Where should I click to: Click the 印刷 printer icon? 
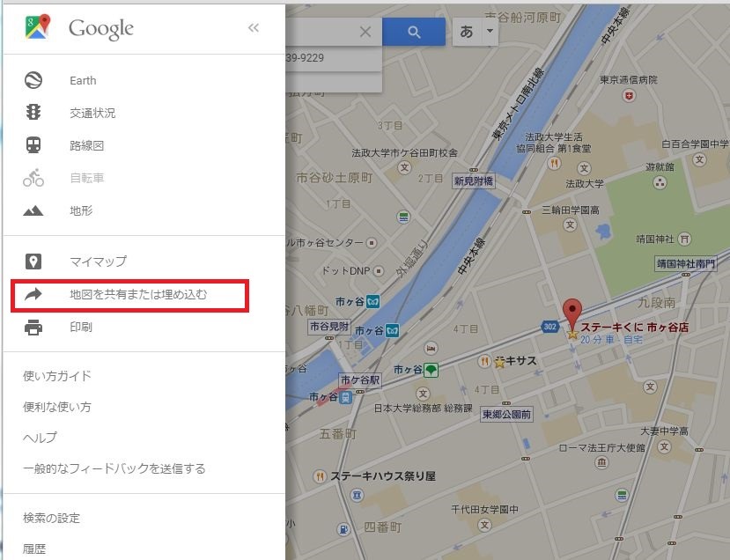[x=33, y=328]
